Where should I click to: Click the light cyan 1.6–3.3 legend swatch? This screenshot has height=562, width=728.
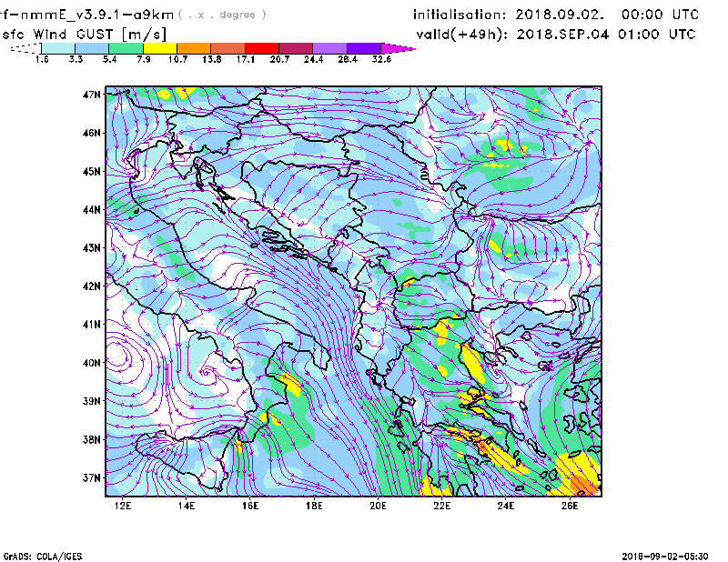(58, 48)
